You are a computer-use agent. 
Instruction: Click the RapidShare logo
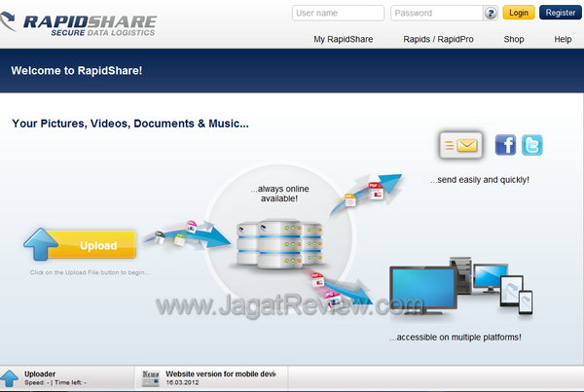pyautogui.click(x=78, y=23)
